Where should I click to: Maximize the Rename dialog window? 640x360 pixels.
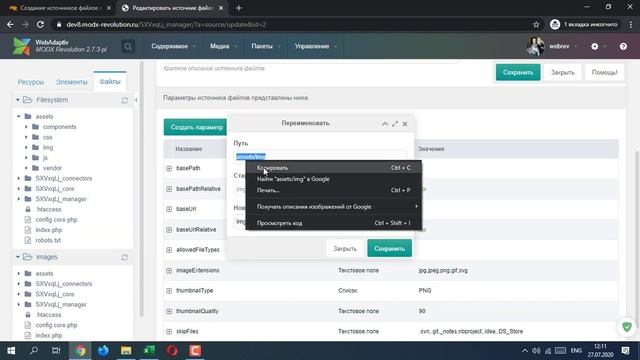coord(395,124)
